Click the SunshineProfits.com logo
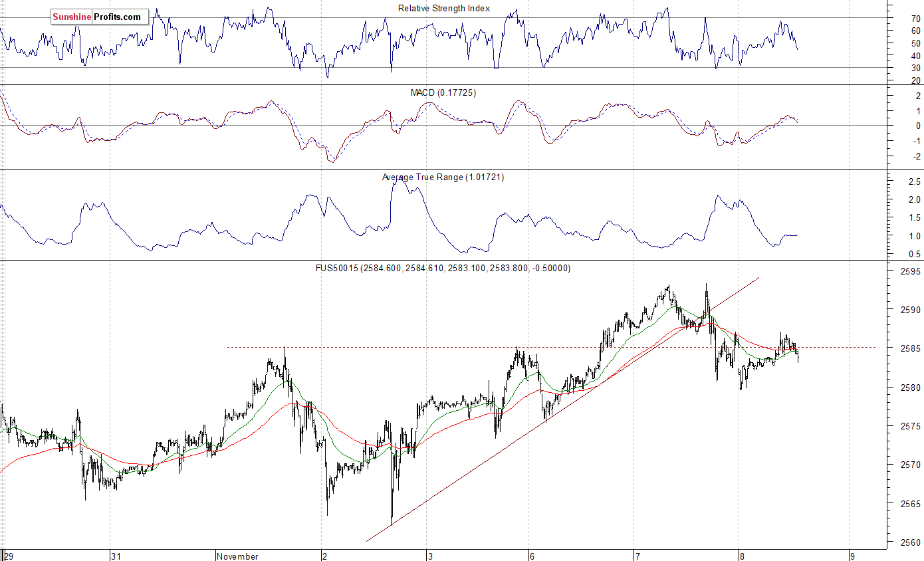Viewport: 924px width, 561px height. pos(100,17)
